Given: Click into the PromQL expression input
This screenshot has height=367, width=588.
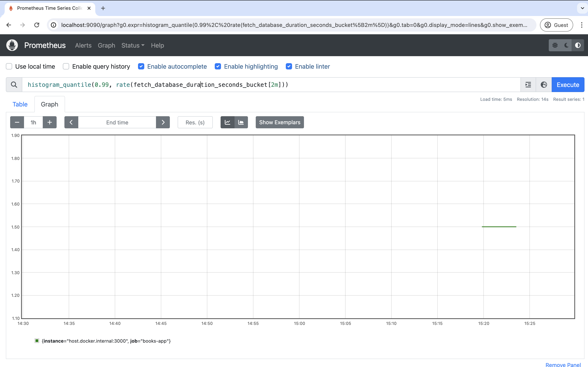Looking at the screenshot, I should coord(271,85).
